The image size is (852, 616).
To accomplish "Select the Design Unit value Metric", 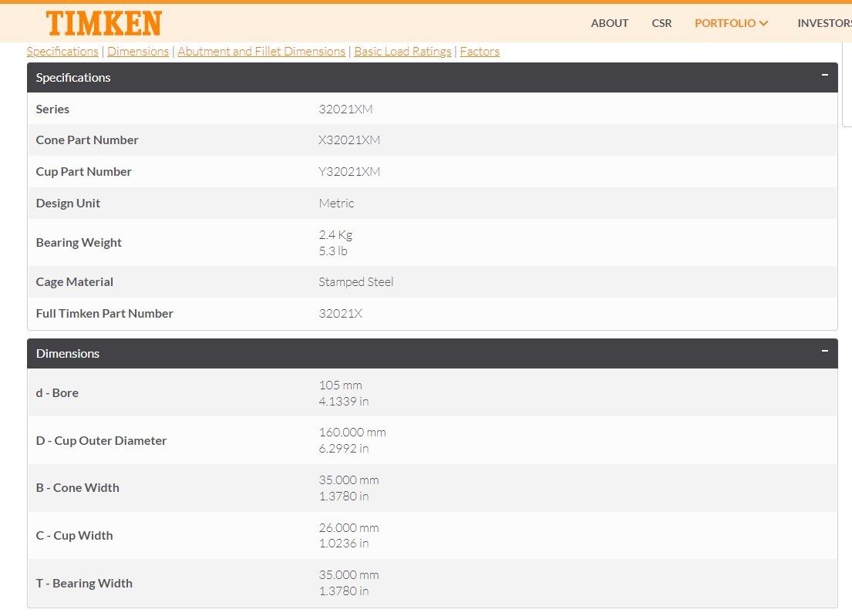I will pos(336,204).
